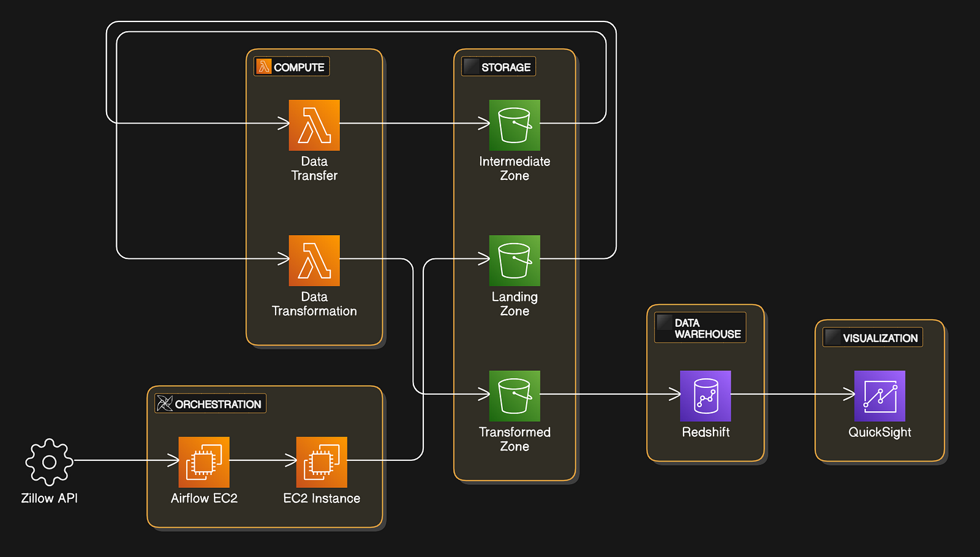Click the dark square icon beside STORAGE
This screenshot has width=980, height=557.
point(472,66)
